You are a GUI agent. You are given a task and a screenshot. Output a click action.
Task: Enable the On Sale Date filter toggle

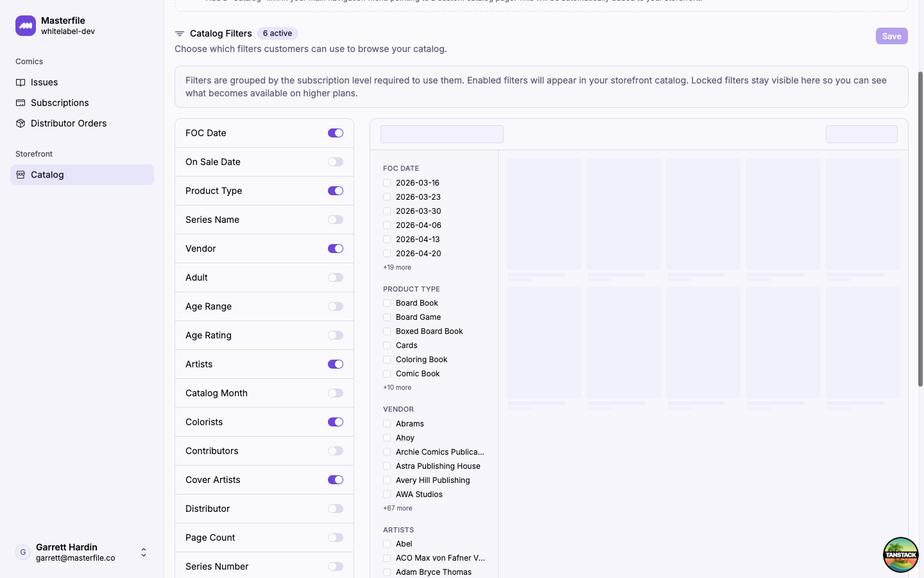[x=336, y=162]
